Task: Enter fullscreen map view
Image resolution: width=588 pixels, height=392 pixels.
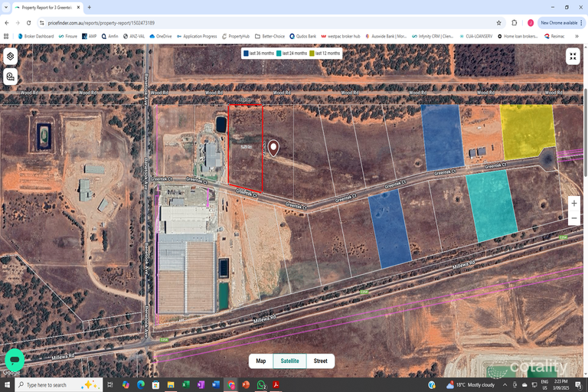Action: (x=573, y=56)
